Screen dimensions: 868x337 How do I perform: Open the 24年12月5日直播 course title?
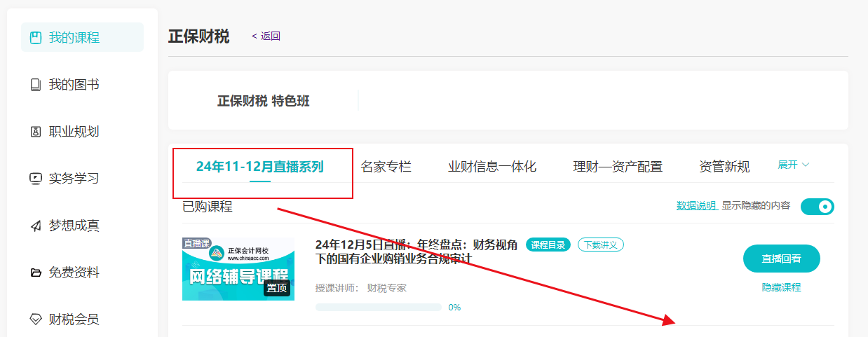click(x=417, y=252)
